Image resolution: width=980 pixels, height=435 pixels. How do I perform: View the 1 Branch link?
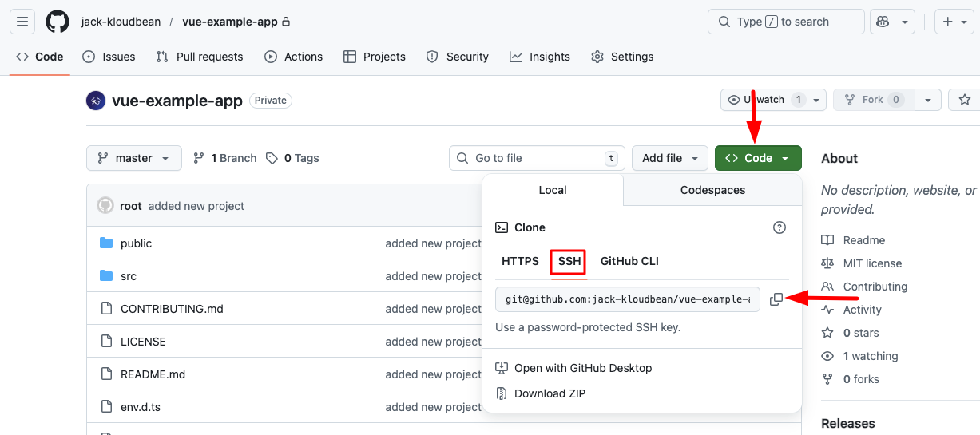coord(225,158)
